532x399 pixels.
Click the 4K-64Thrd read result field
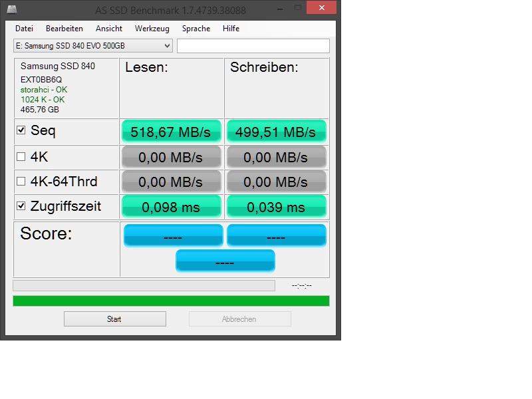pos(172,182)
